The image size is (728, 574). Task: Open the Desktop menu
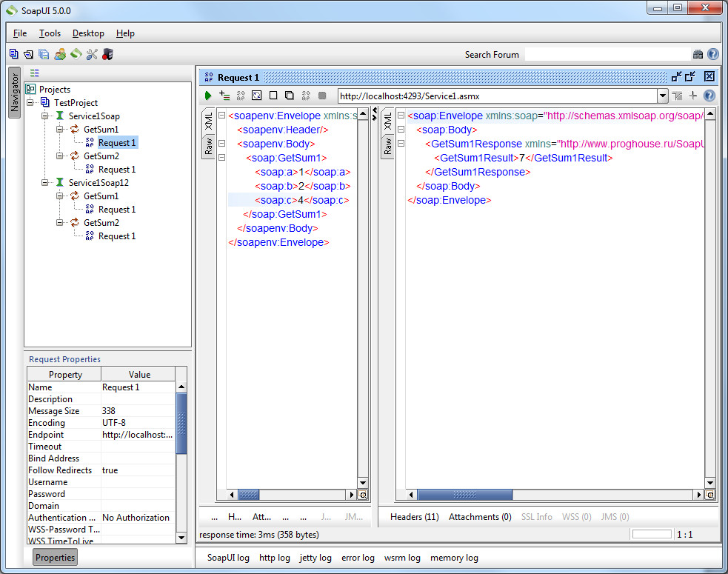(x=88, y=33)
